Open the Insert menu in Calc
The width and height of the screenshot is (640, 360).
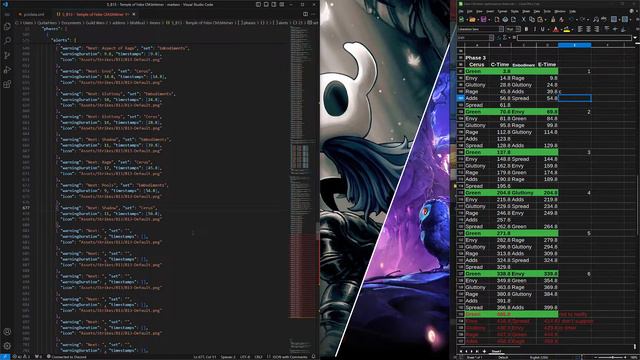pos(490,11)
